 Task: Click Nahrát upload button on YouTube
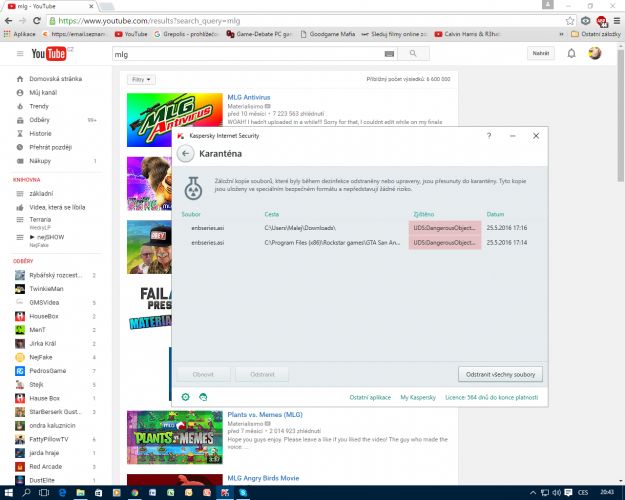pyautogui.click(x=540, y=53)
